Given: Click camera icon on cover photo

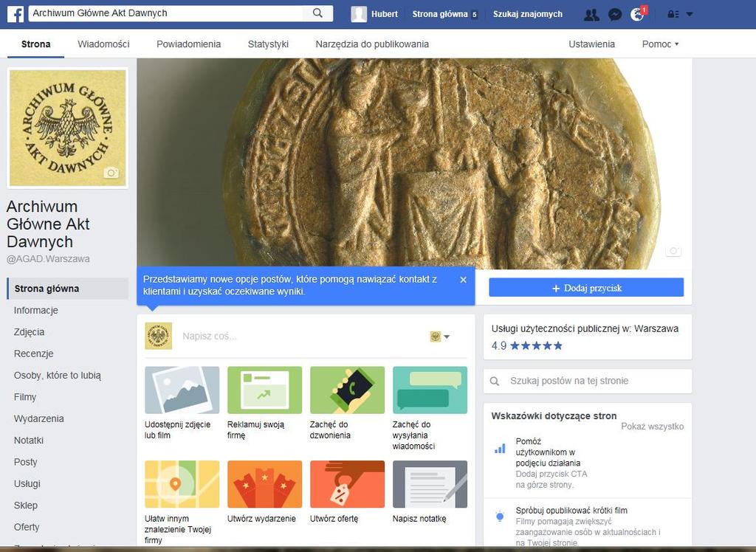Looking at the screenshot, I should point(673,251).
